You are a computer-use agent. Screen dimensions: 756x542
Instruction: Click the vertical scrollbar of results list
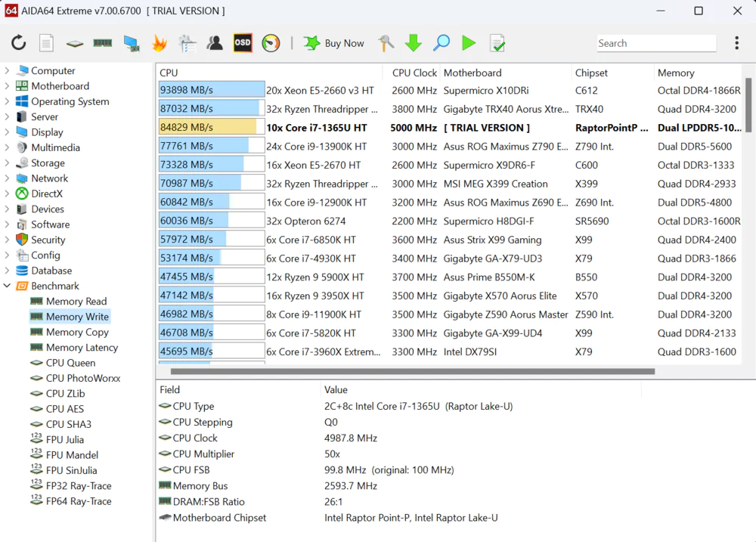(x=748, y=104)
